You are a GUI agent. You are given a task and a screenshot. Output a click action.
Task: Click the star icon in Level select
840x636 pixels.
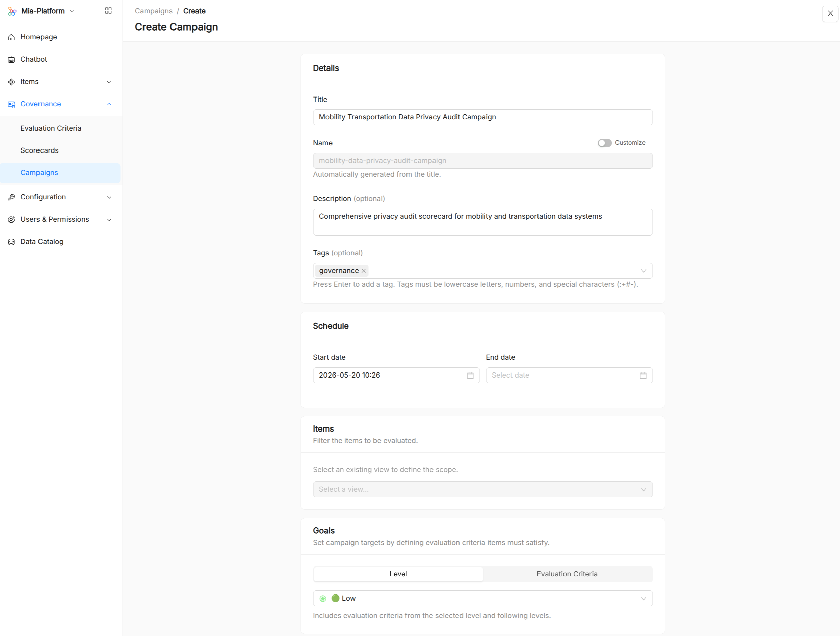(323, 599)
